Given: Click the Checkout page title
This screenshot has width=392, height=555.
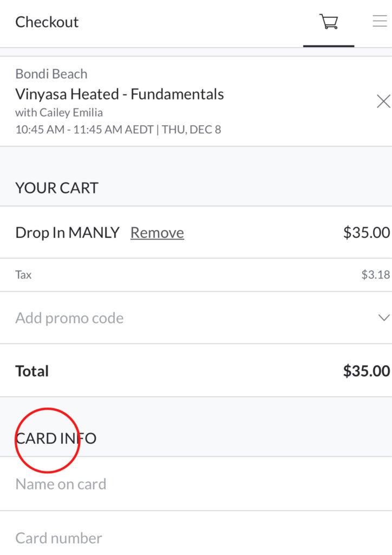Looking at the screenshot, I should click(47, 22).
